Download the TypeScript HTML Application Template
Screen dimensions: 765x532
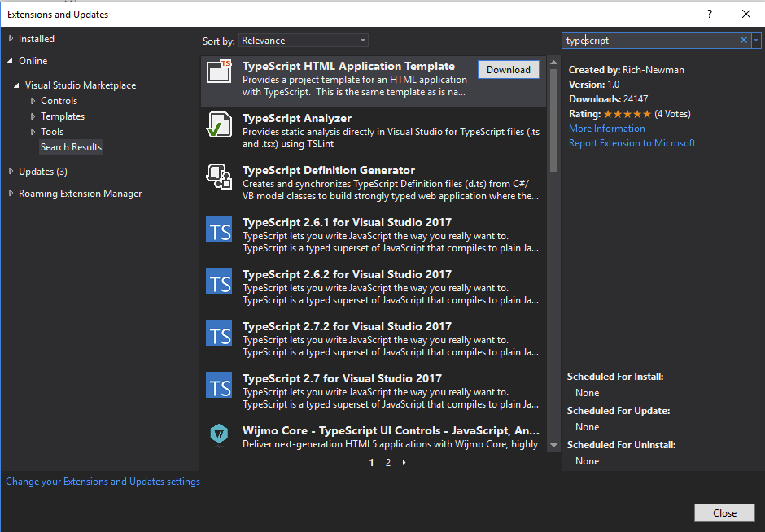pyautogui.click(x=509, y=69)
